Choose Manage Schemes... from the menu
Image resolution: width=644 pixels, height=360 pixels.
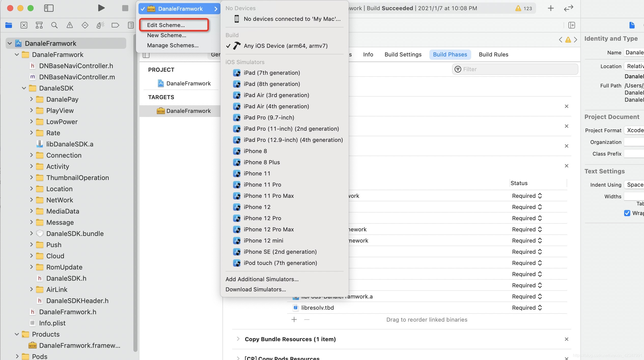click(173, 45)
